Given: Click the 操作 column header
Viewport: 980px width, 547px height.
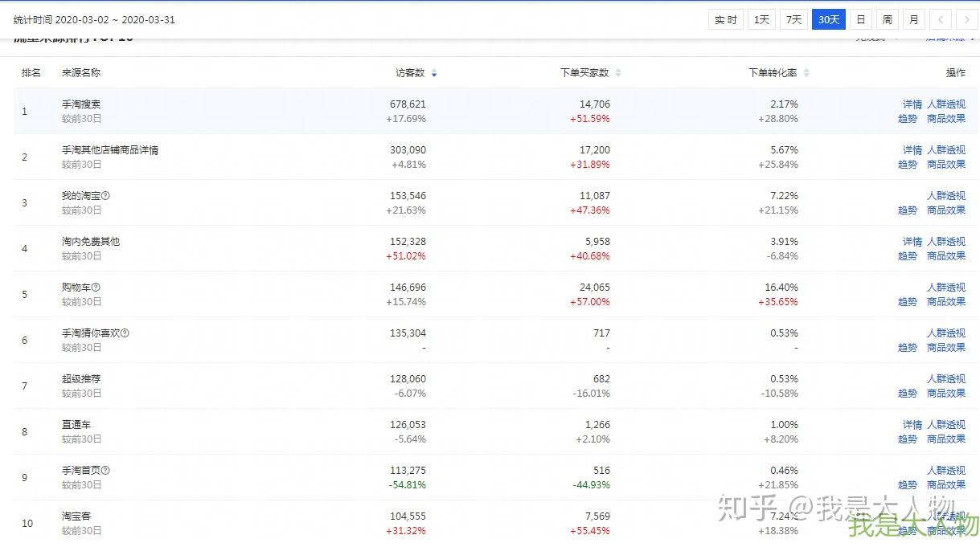Looking at the screenshot, I should [956, 73].
